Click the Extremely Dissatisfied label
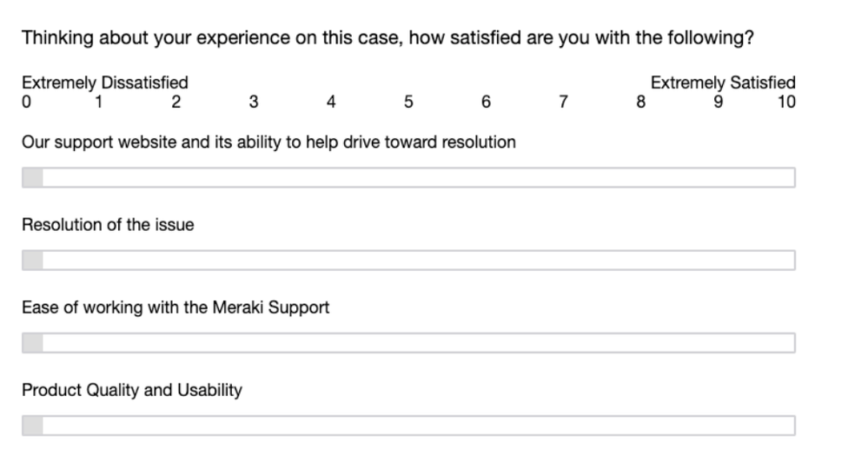The width and height of the screenshot is (868, 475). click(x=105, y=83)
